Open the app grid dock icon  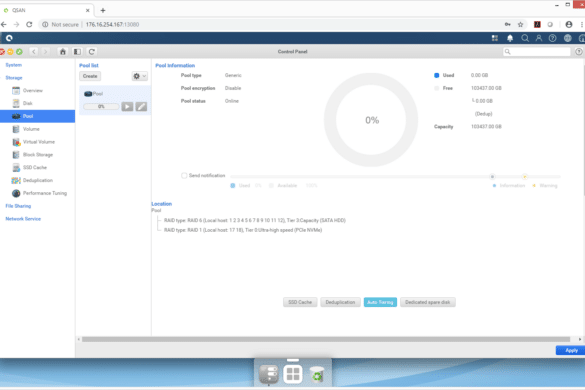click(293, 374)
